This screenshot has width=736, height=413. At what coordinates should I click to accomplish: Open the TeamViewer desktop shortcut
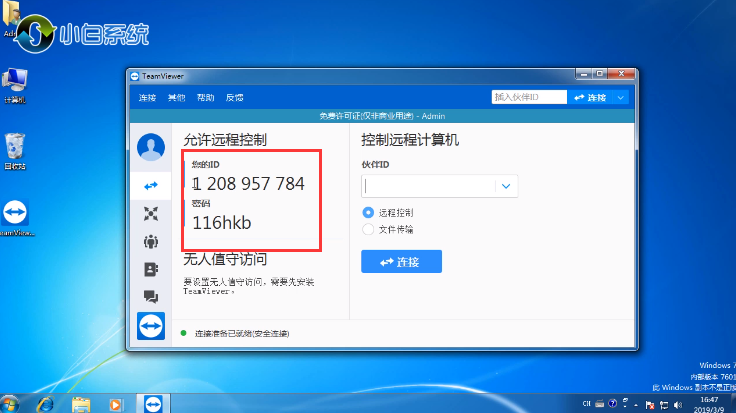pyautogui.click(x=15, y=217)
